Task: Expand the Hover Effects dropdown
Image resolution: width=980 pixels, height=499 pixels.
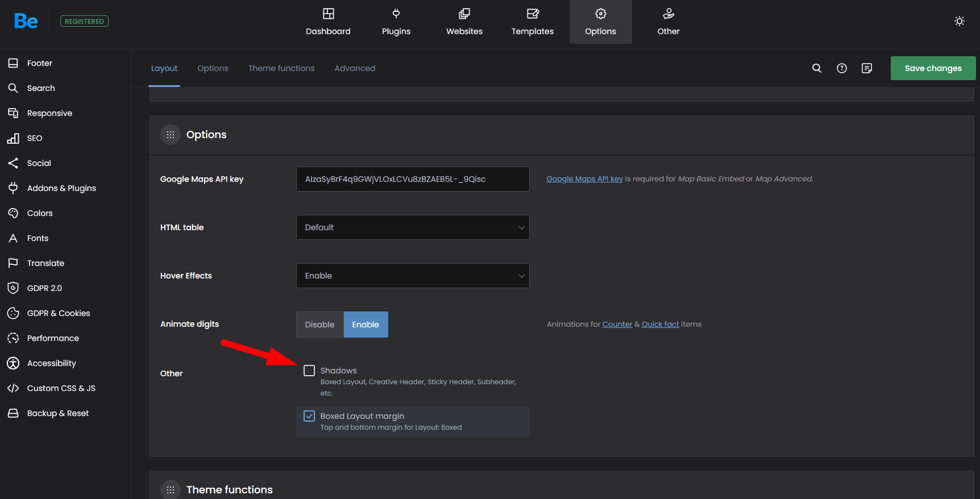Action: click(413, 276)
